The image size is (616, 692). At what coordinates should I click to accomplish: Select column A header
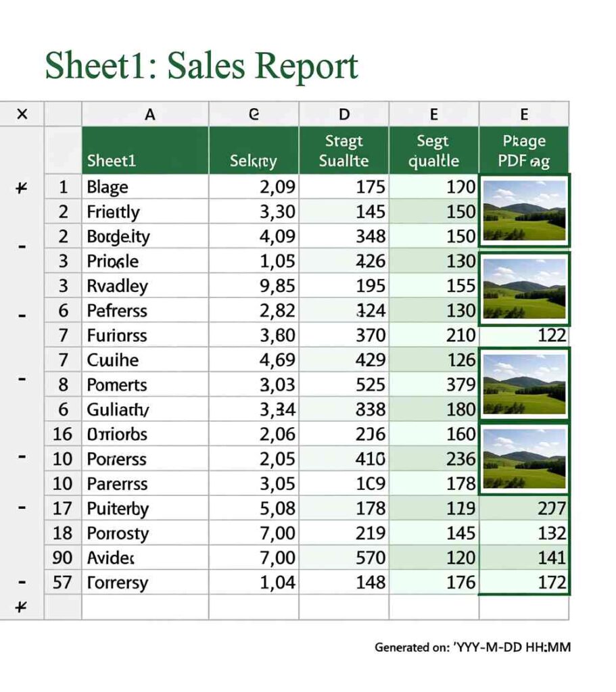(x=149, y=114)
